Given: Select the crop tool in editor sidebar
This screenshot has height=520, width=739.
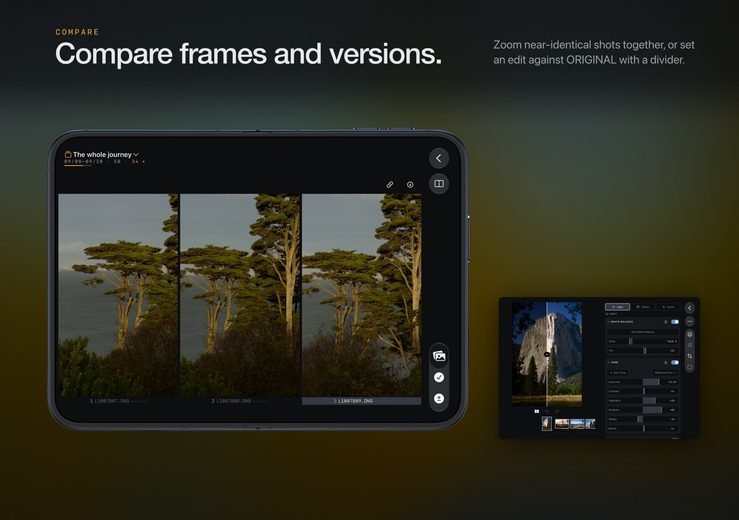Looking at the screenshot, I should pyautogui.click(x=690, y=356).
